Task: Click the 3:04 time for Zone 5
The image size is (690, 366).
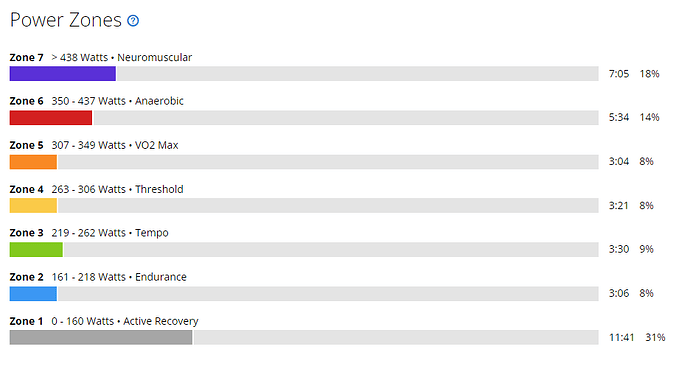Action: coord(619,161)
